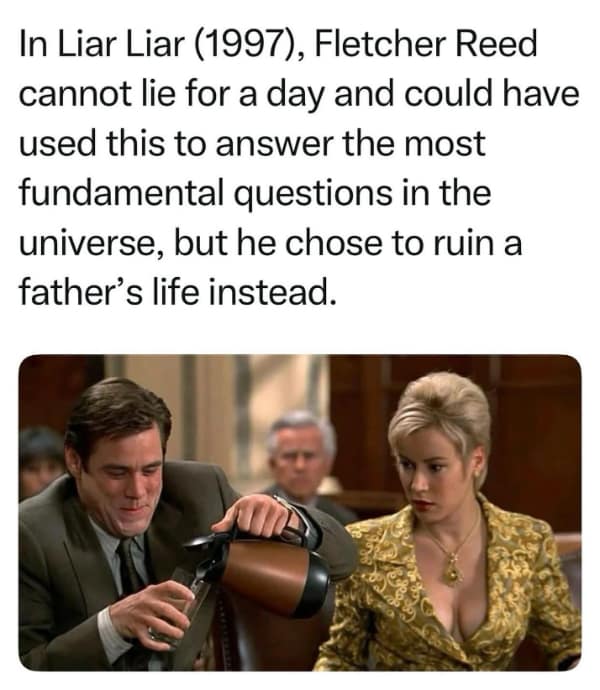Click the gold pendant necklace
Image resolution: width=600 pixels, height=690 pixels.
[x=452, y=570]
